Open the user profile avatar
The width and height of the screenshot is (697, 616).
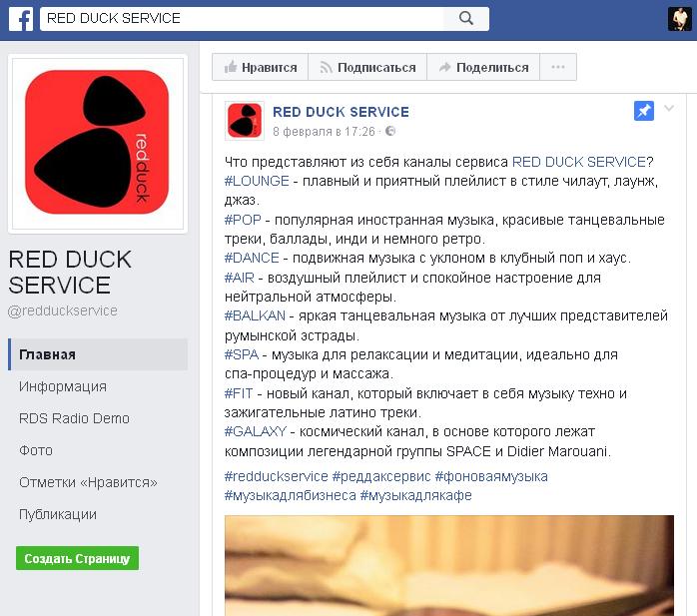pyautogui.click(x=679, y=19)
